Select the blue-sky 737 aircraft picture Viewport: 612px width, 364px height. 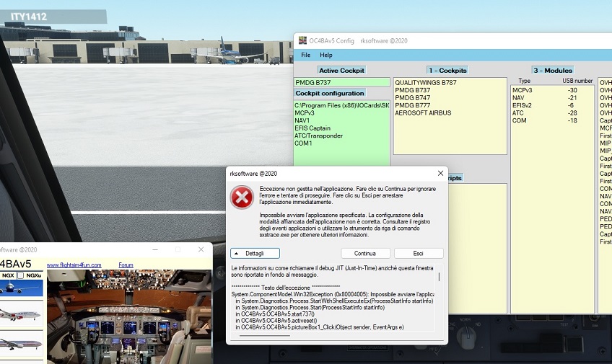coord(21,287)
